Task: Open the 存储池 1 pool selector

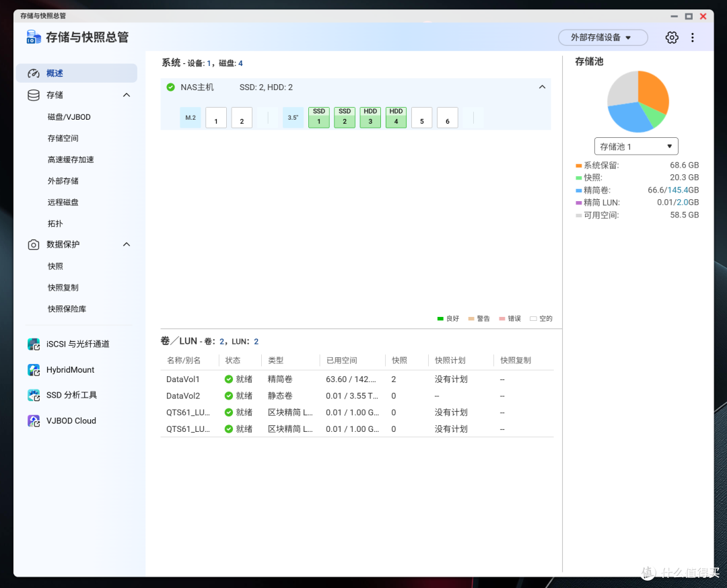Action: point(636,147)
